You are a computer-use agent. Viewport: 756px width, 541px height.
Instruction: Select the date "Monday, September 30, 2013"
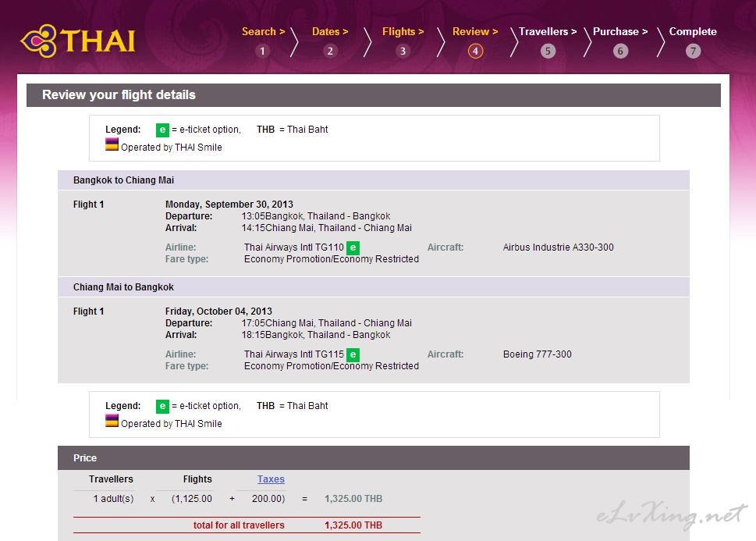229,204
